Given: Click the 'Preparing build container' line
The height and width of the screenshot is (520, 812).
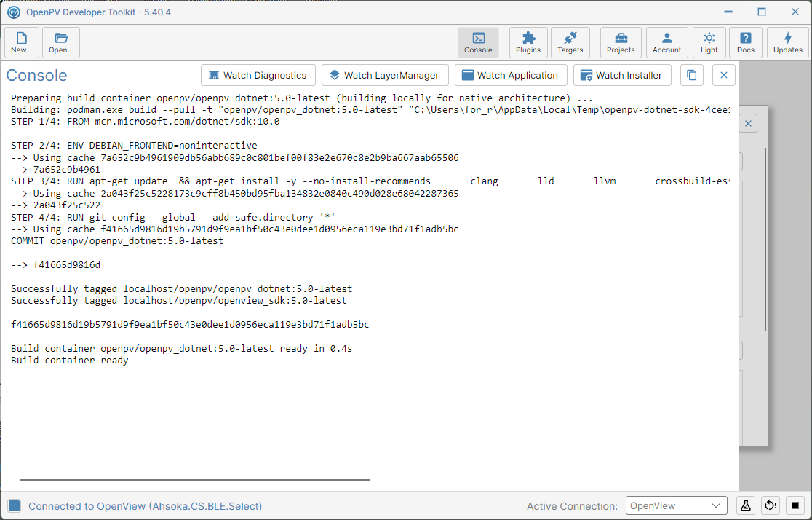Looking at the screenshot, I should pos(301,98).
